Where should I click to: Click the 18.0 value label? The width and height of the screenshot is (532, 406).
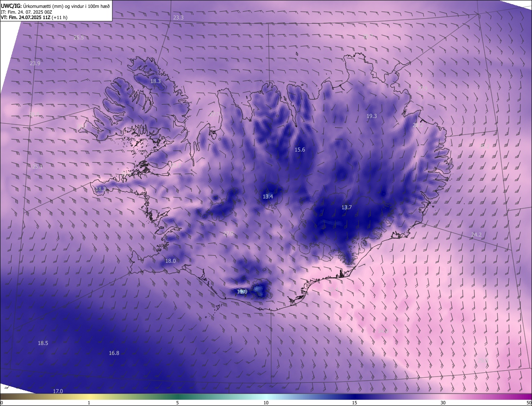170,261
